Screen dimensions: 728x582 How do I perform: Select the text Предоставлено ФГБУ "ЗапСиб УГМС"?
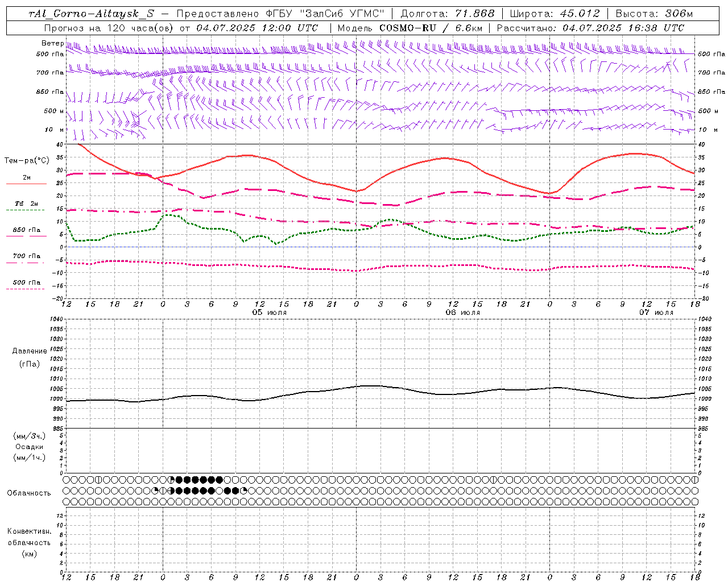(x=281, y=14)
